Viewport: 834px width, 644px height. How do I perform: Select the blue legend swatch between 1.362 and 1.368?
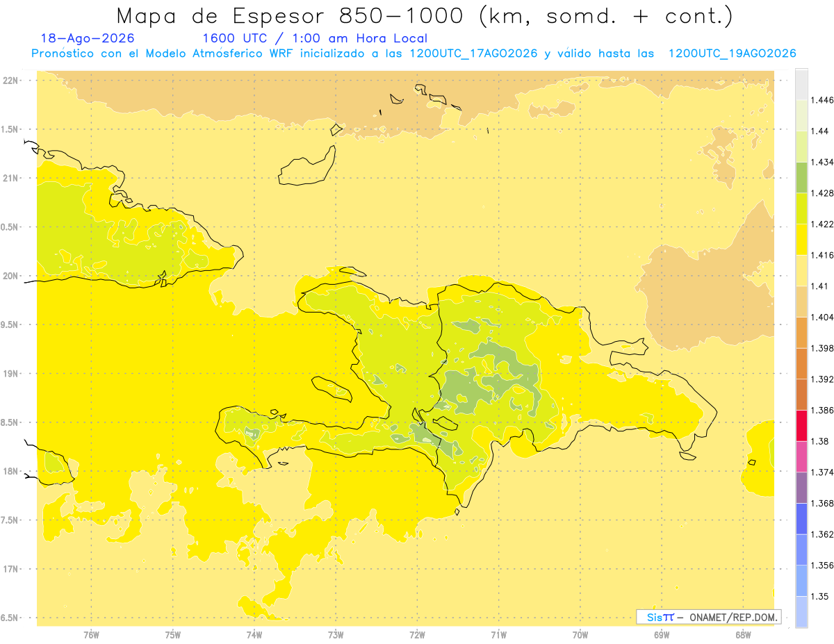801,519
